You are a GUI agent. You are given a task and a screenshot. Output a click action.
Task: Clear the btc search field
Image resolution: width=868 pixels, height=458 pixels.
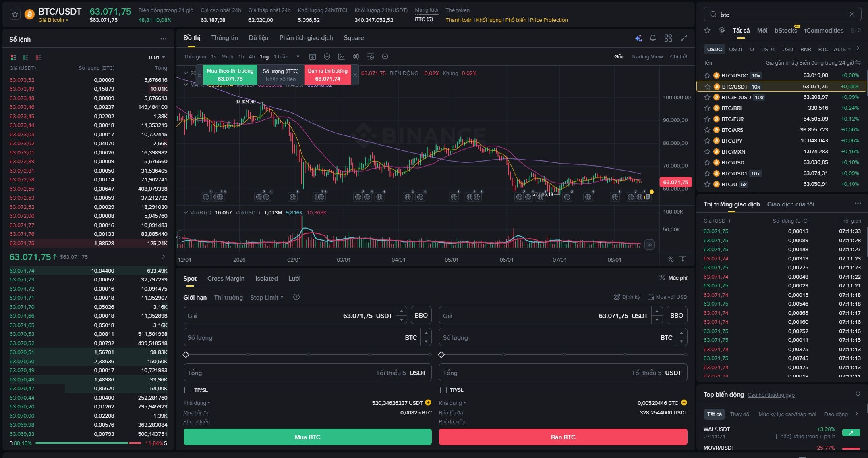click(x=852, y=14)
